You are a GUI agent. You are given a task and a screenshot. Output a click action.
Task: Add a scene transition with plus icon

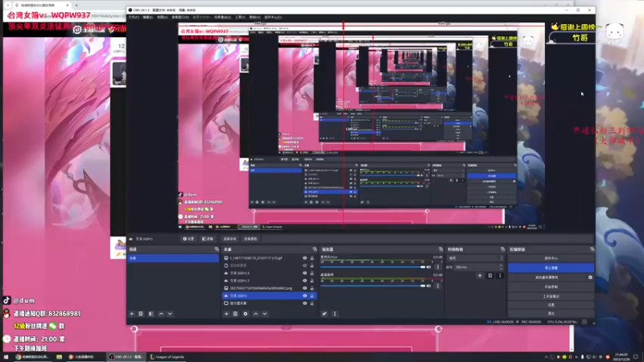(x=480, y=276)
